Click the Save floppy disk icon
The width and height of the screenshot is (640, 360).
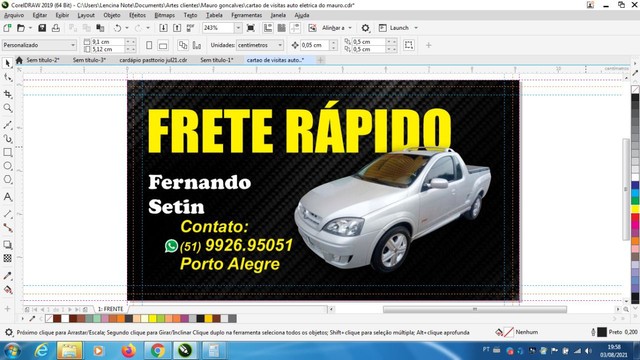point(42,28)
